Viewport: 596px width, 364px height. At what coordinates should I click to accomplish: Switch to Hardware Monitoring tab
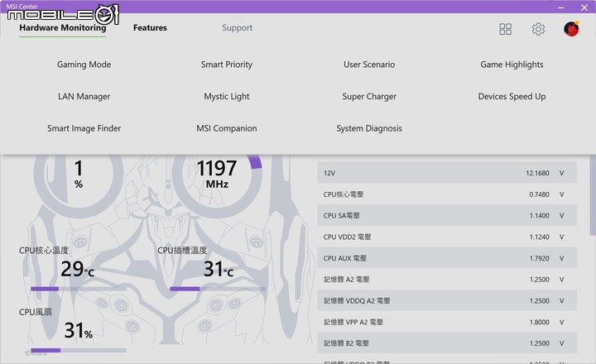[x=63, y=28]
